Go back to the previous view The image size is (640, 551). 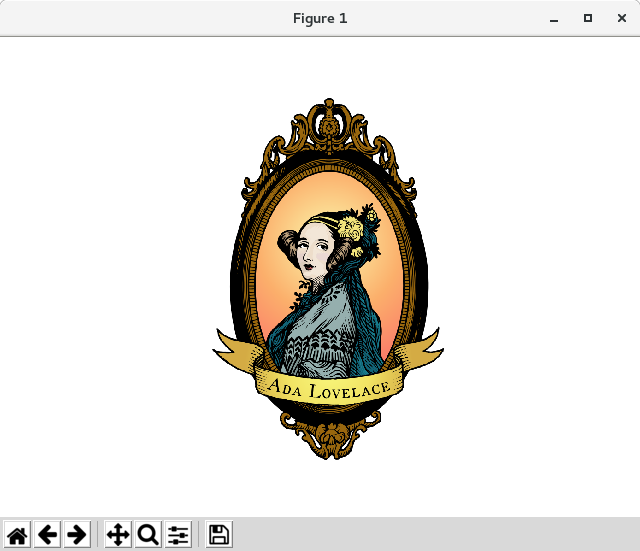[47, 534]
